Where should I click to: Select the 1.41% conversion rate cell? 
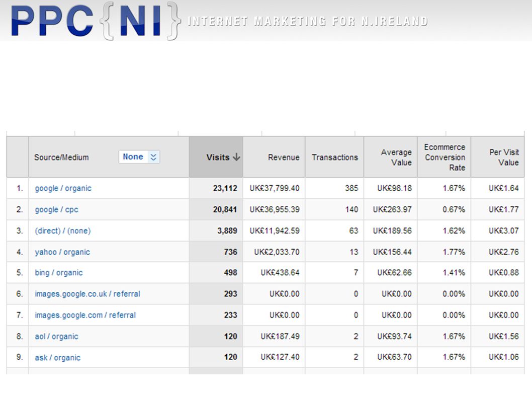(x=444, y=273)
